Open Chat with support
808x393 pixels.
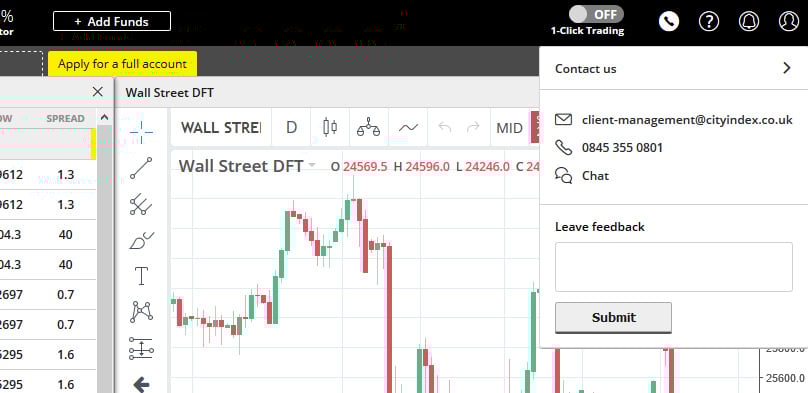click(x=595, y=176)
